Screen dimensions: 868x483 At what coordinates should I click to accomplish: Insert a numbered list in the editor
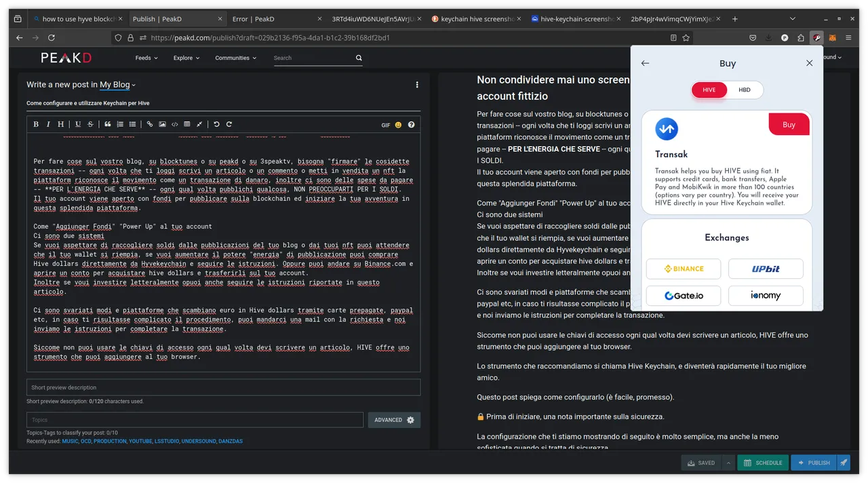pos(120,124)
